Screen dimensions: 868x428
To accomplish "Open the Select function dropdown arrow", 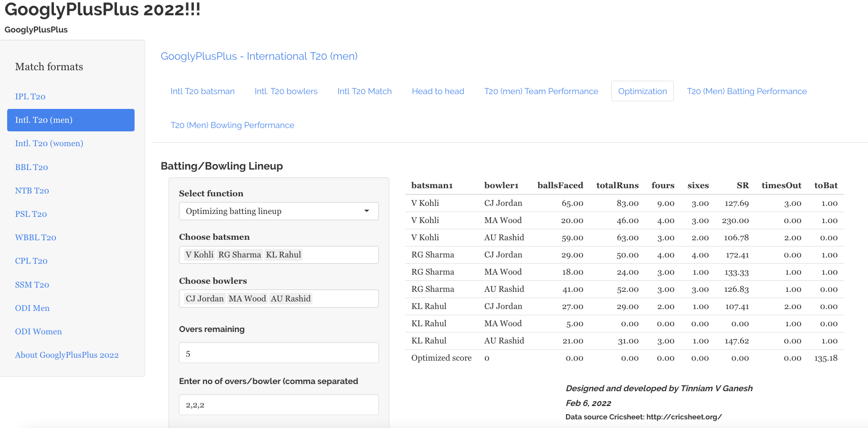I will point(366,211).
